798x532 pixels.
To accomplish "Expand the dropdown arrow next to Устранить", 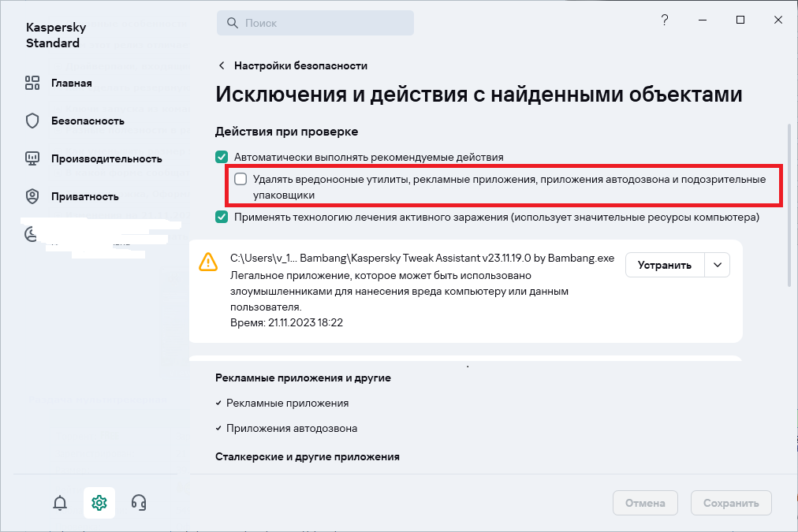I will coord(717,265).
